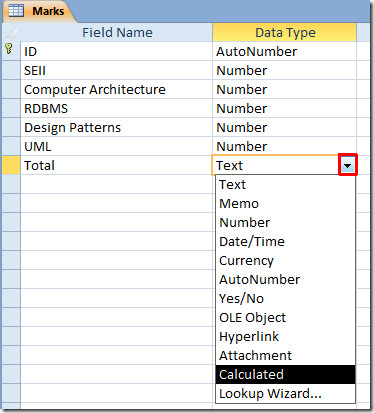Choose OLE Object from the list

pyautogui.click(x=285, y=317)
